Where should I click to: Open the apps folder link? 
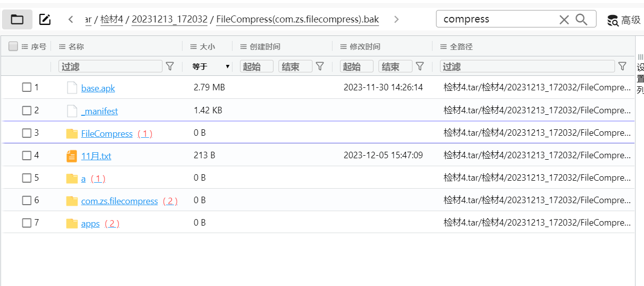coord(90,224)
